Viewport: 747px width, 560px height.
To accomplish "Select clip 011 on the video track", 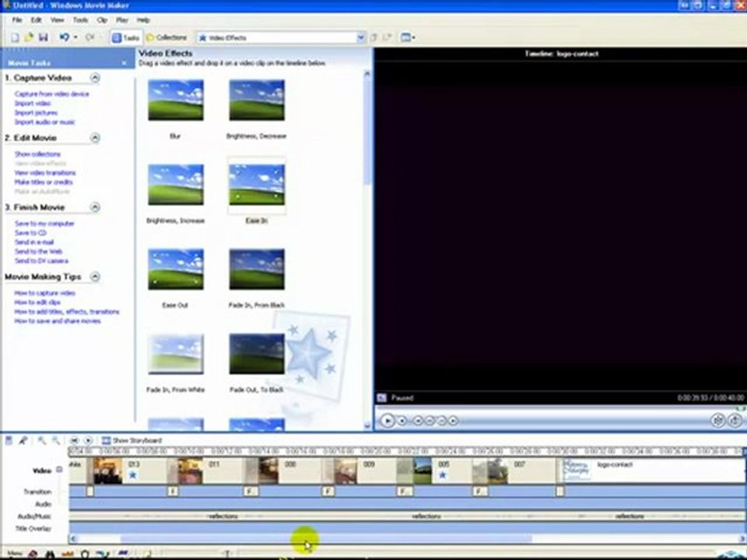I will pyautogui.click(x=207, y=471).
